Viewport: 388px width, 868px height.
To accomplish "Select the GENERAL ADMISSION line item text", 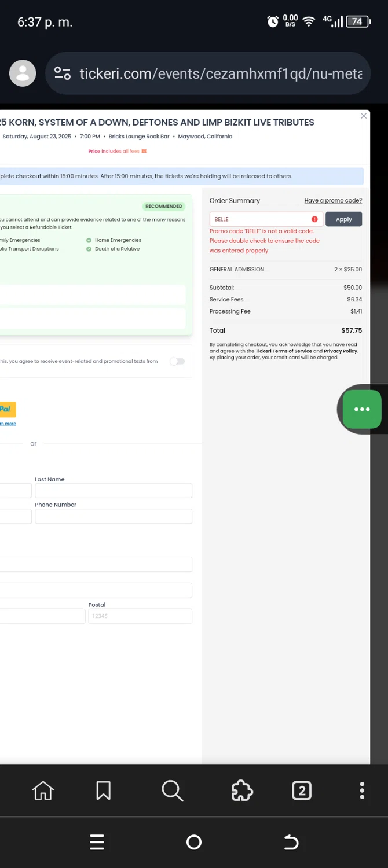I will [237, 270].
